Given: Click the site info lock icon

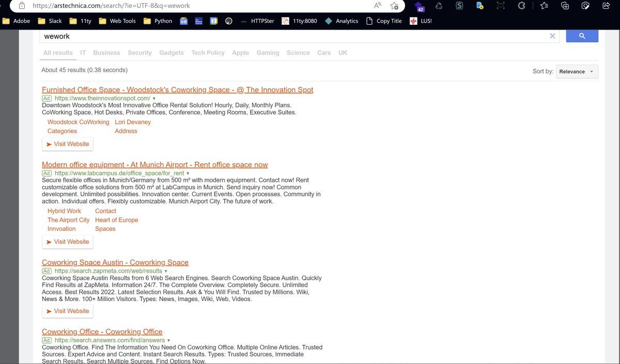Looking at the screenshot, I should 21,6.
